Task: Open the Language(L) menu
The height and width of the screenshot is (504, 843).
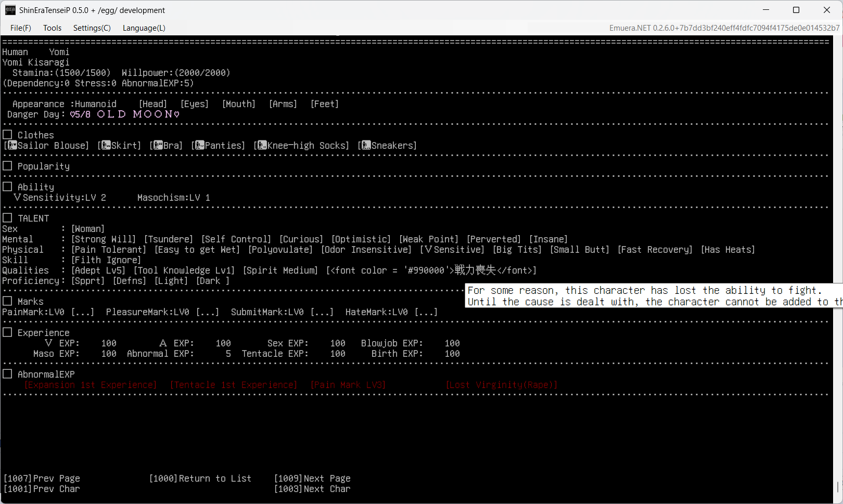Action: [144, 28]
